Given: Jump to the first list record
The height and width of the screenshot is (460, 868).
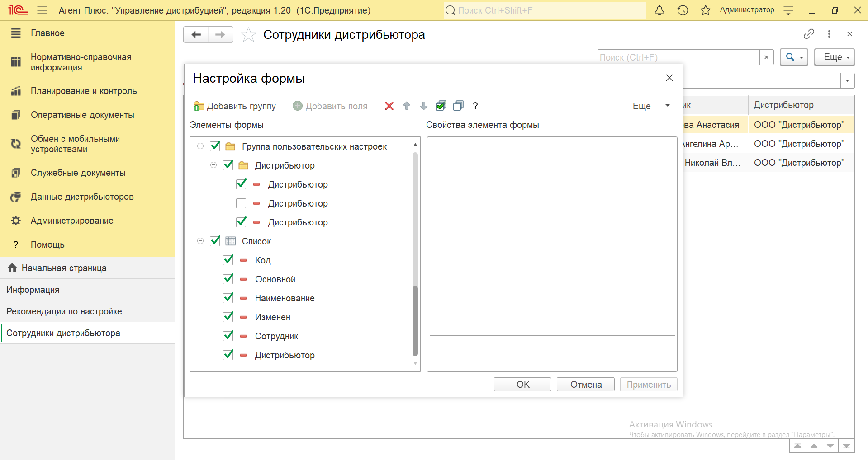Looking at the screenshot, I should (797, 446).
